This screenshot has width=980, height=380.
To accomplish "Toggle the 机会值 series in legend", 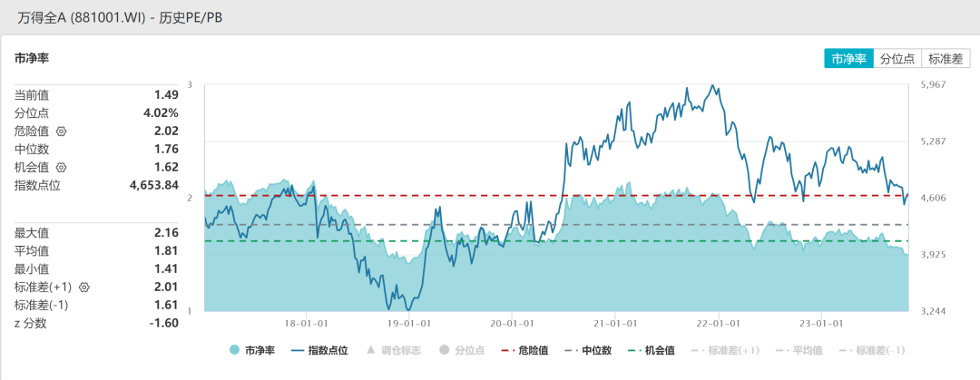I will (x=658, y=350).
